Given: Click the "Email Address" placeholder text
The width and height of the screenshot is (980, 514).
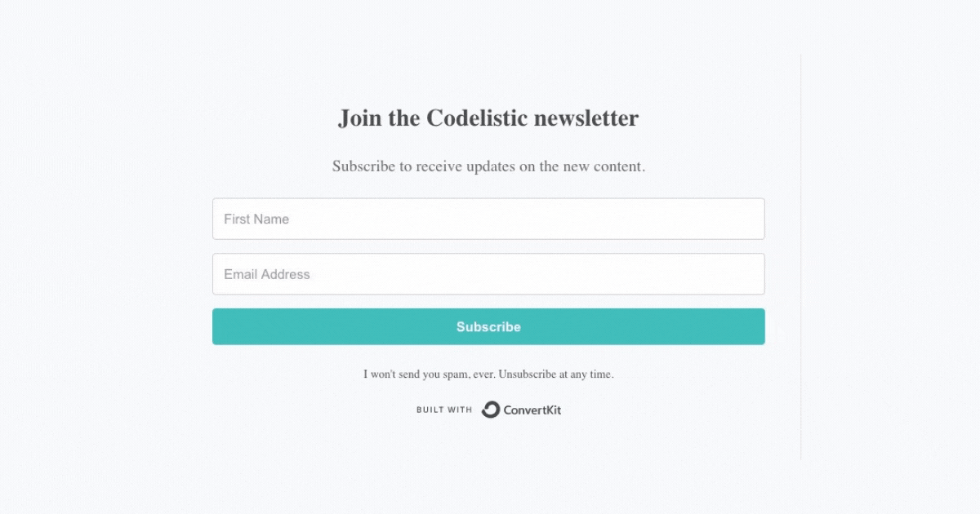Looking at the screenshot, I should coord(267,274).
